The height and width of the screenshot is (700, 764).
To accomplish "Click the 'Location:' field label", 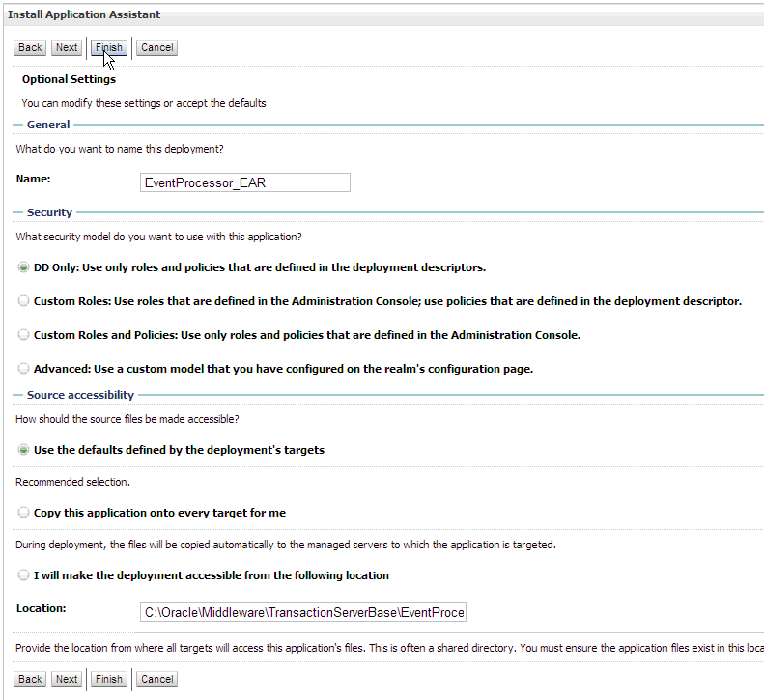I will coord(41,608).
